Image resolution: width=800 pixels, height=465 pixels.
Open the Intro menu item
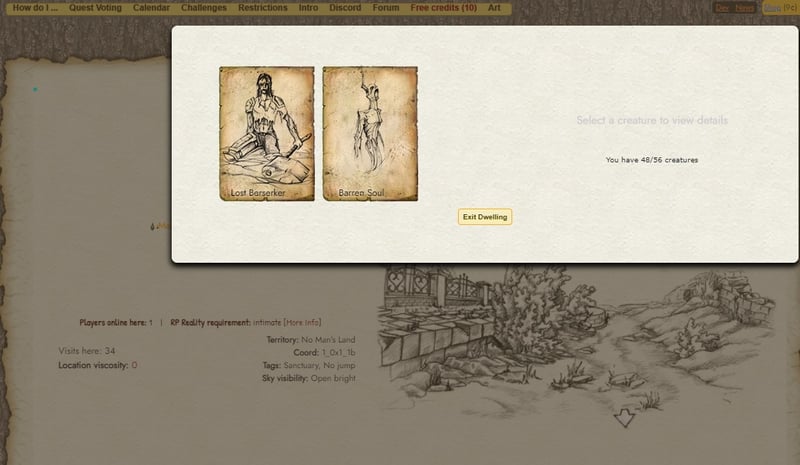310,8
